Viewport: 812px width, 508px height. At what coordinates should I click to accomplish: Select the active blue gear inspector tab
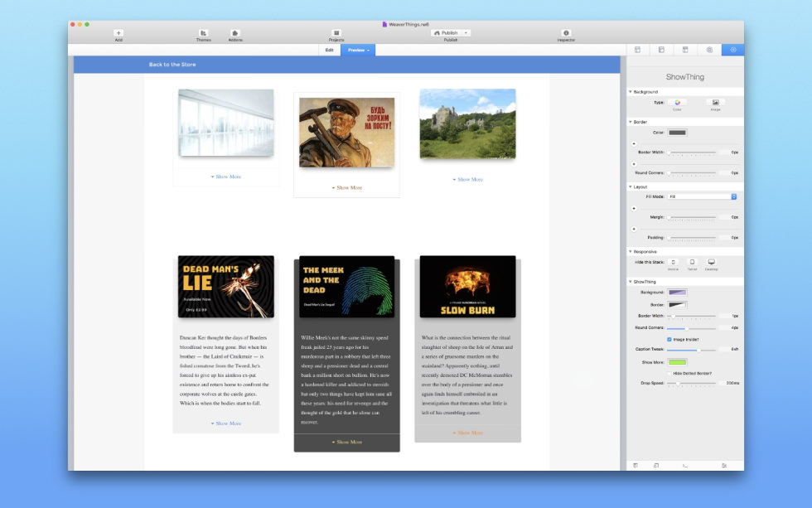[732, 50]
